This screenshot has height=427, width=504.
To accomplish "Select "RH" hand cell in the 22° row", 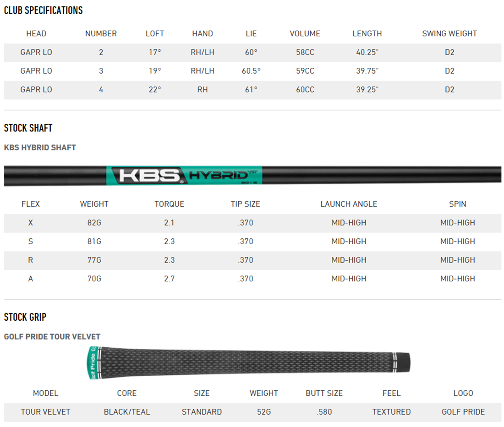I will tap(203, 90).
